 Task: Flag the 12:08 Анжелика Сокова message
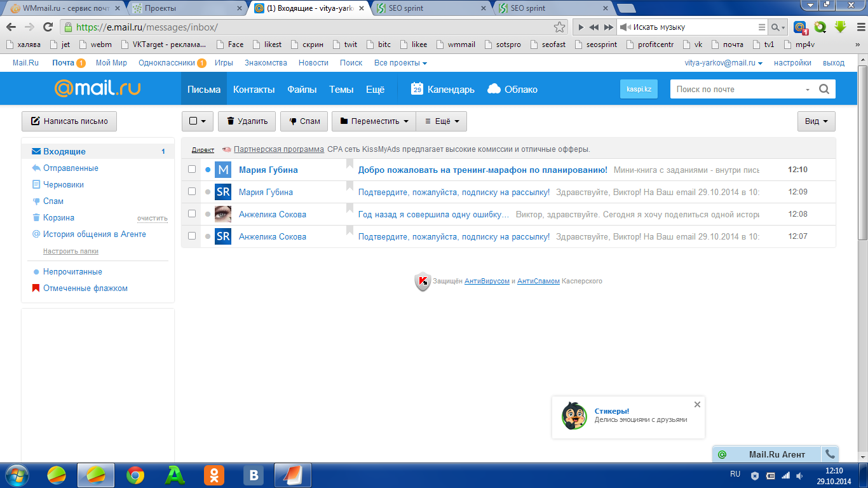(x=349, y=208)
